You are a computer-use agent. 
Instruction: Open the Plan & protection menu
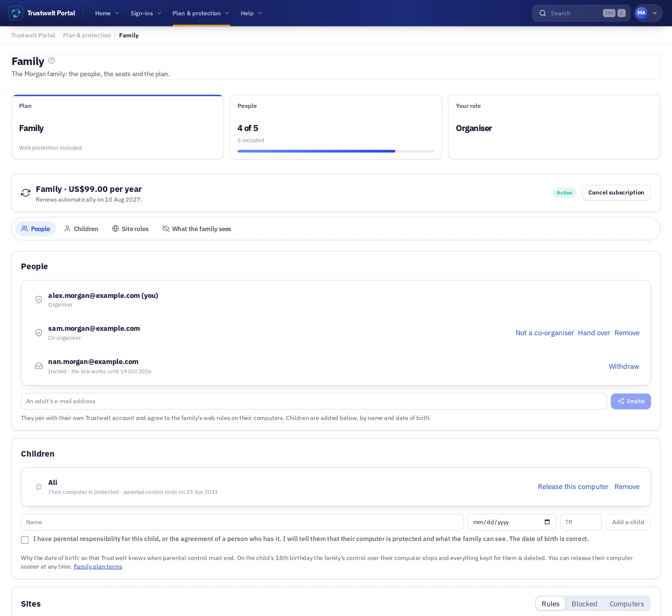[x=201, y=13]
